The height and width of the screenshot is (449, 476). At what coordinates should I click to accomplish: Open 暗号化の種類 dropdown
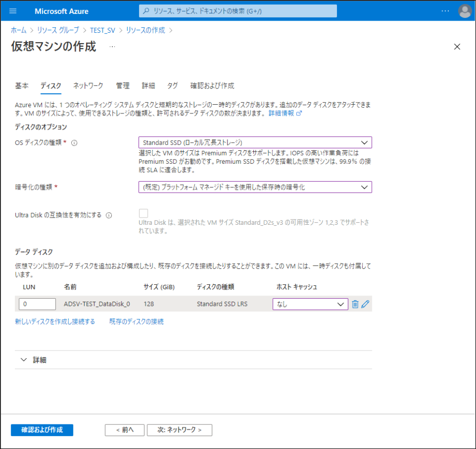pos(255,187)
